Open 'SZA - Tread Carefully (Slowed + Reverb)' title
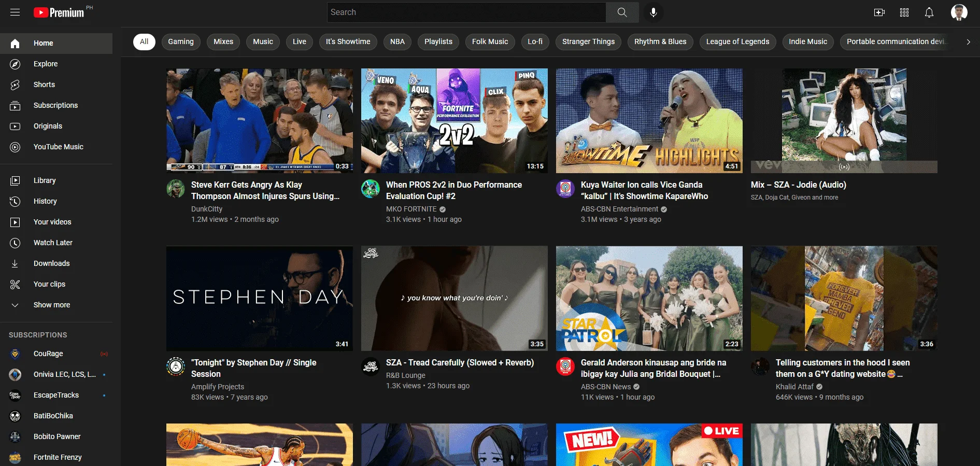Image resolution: width=980 pixels, height=466 pixels. click(460, 363)
